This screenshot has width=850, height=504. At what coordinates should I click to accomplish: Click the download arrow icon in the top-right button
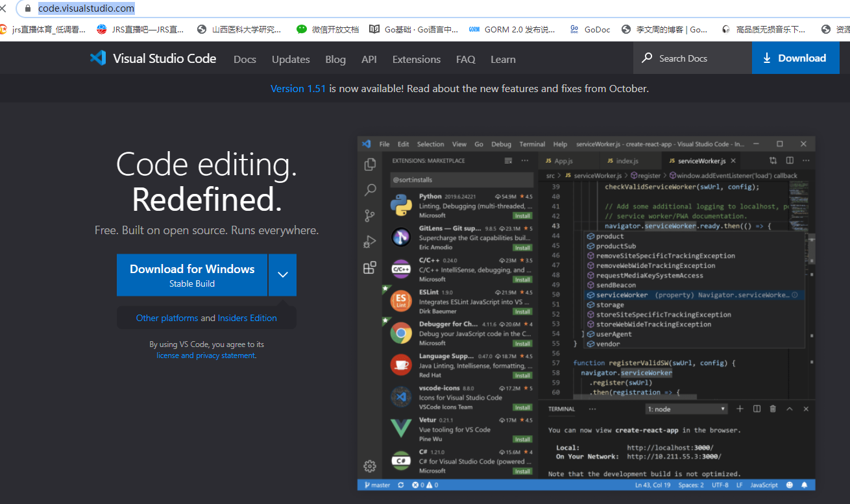[767, 58]
